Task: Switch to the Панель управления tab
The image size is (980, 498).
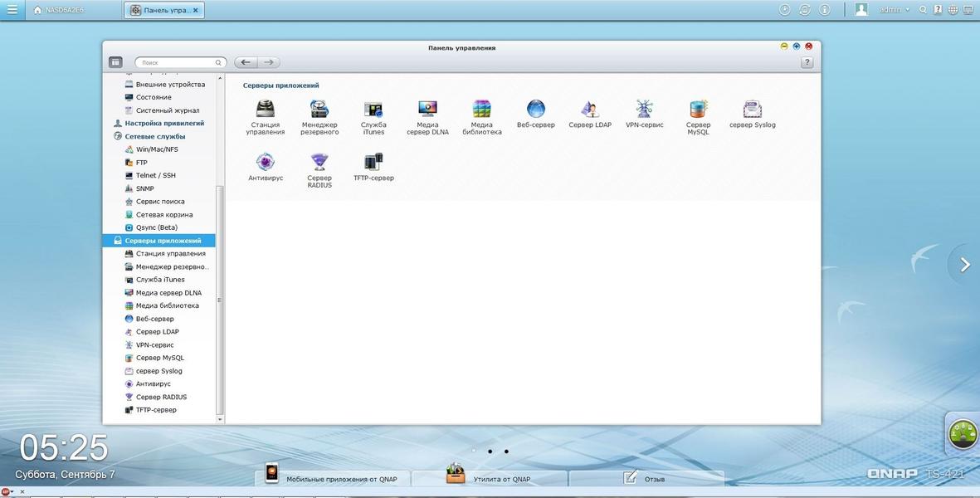Action: pos(163,10)
